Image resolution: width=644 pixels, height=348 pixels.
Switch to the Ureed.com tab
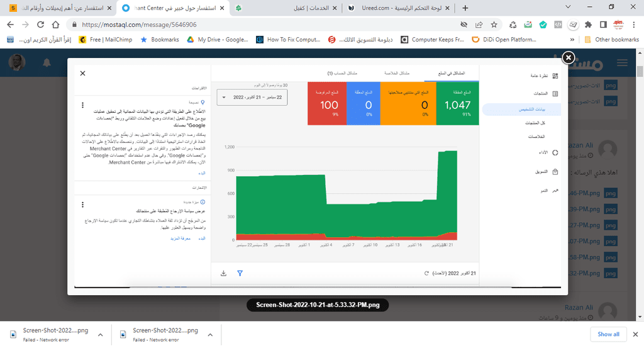pos(398,8)
